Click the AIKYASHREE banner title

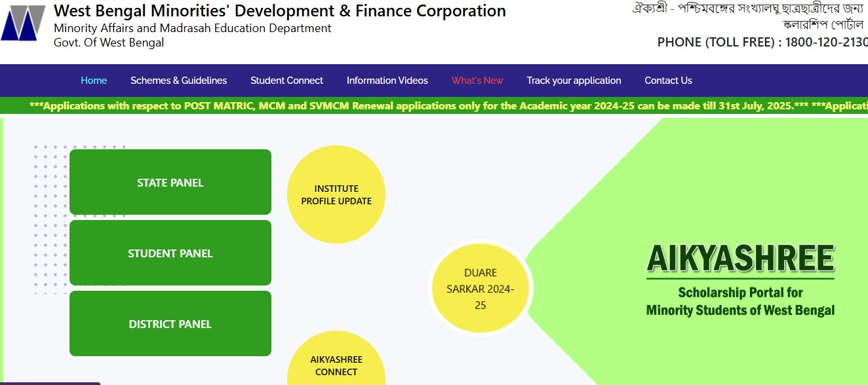pyautogui.click(x=741, y=259)
